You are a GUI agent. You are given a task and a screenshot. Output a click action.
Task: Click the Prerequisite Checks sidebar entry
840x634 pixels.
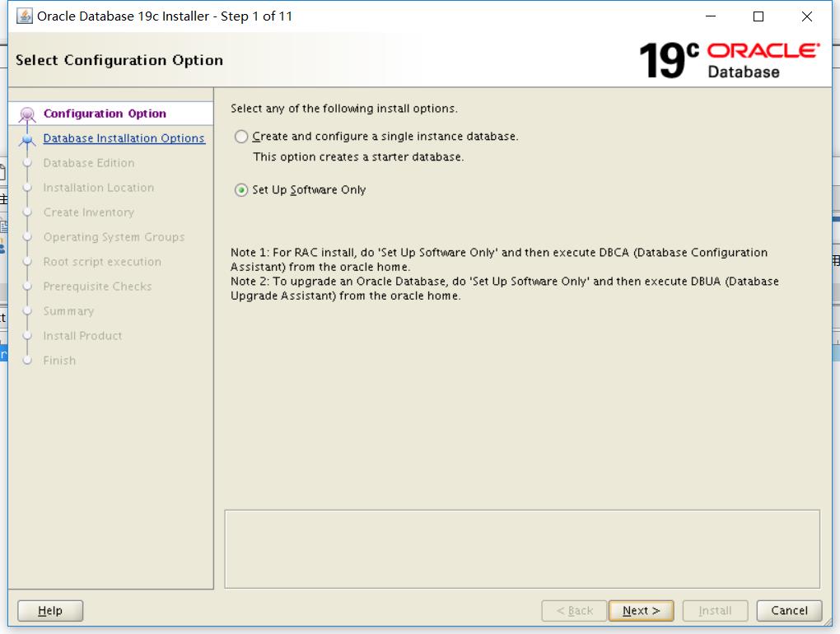[99, 286]
